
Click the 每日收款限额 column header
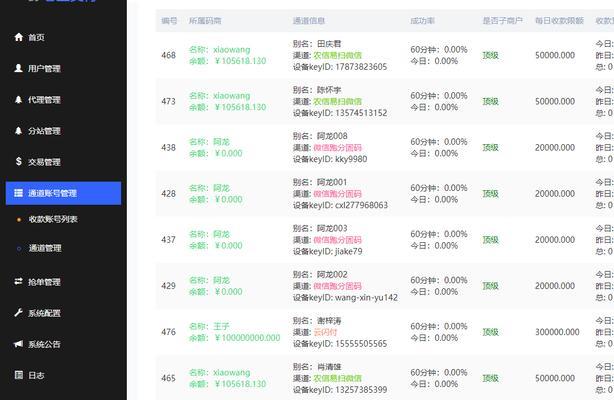(x=560, y=21)
